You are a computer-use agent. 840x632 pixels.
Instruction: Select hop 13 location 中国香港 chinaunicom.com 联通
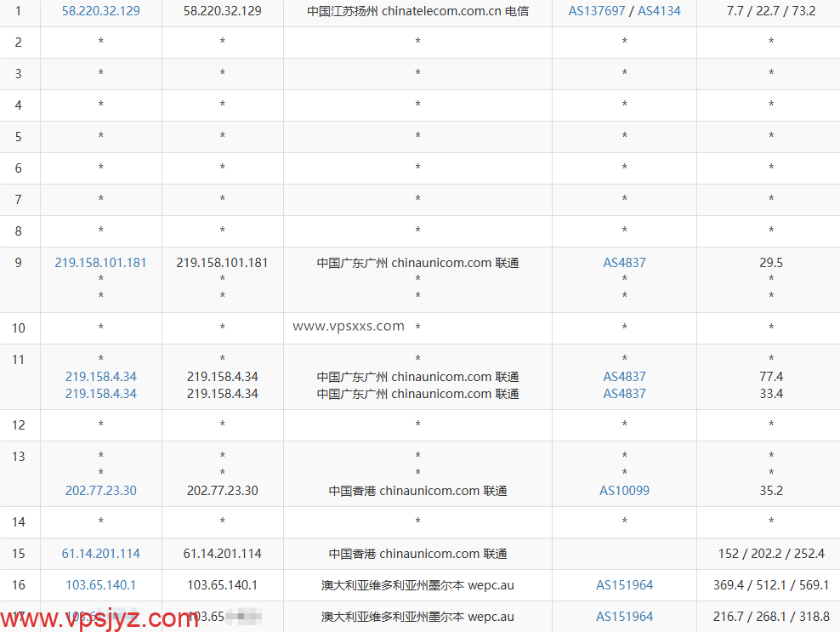tap(417, 491)
